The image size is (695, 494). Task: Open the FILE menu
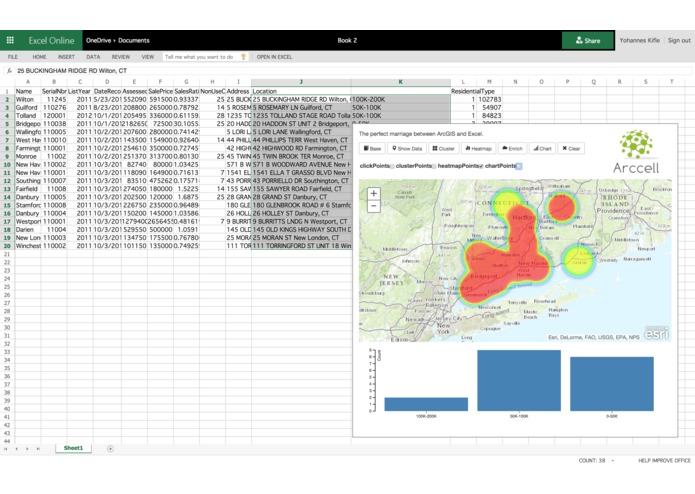(x=13, y=57)
